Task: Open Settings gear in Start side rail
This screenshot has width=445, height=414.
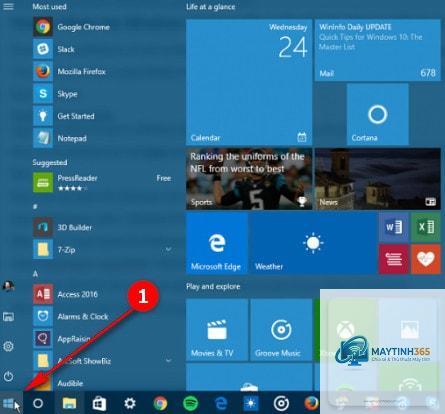Action: 8,346
